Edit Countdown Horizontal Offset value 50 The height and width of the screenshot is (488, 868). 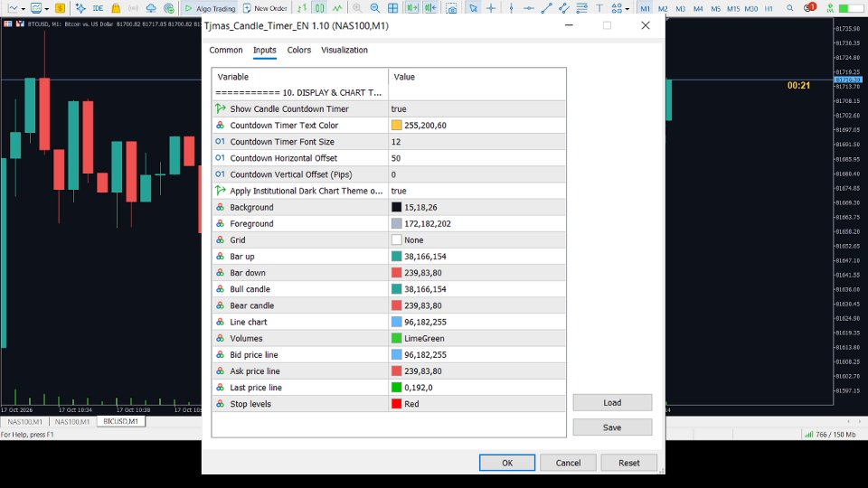pos(477,158)
